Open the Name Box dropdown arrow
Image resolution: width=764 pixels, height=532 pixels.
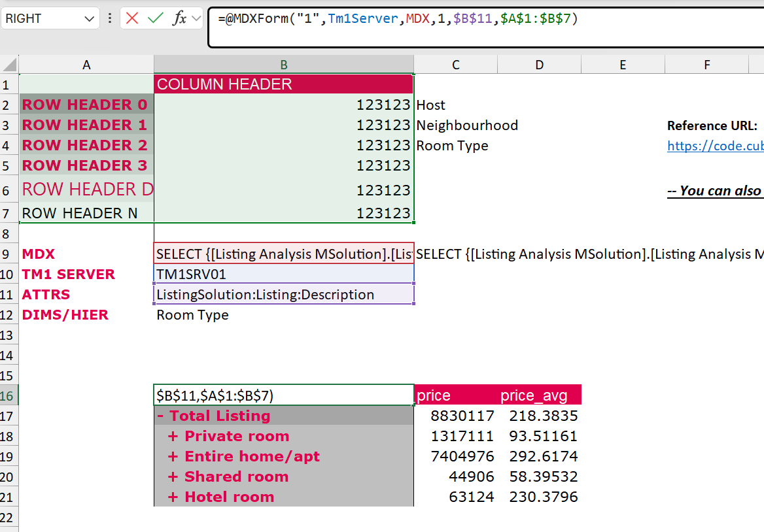click(89, 19)
